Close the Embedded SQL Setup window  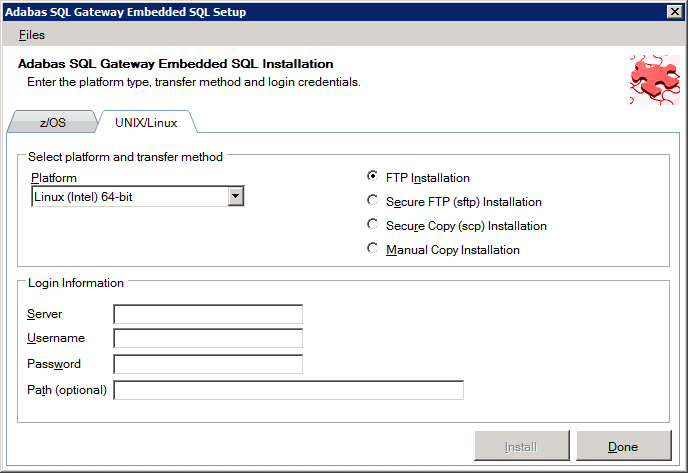tap(674, 12)
